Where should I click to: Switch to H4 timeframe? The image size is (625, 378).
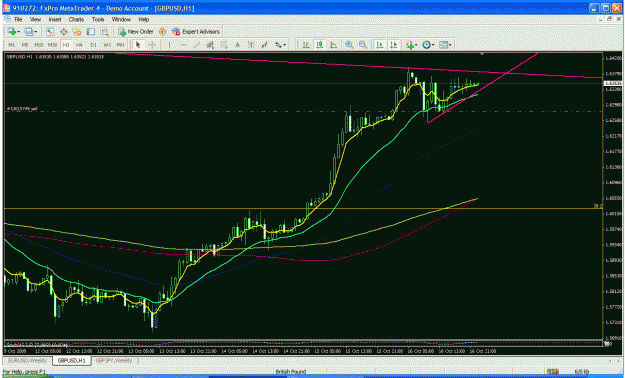[79, 45]
